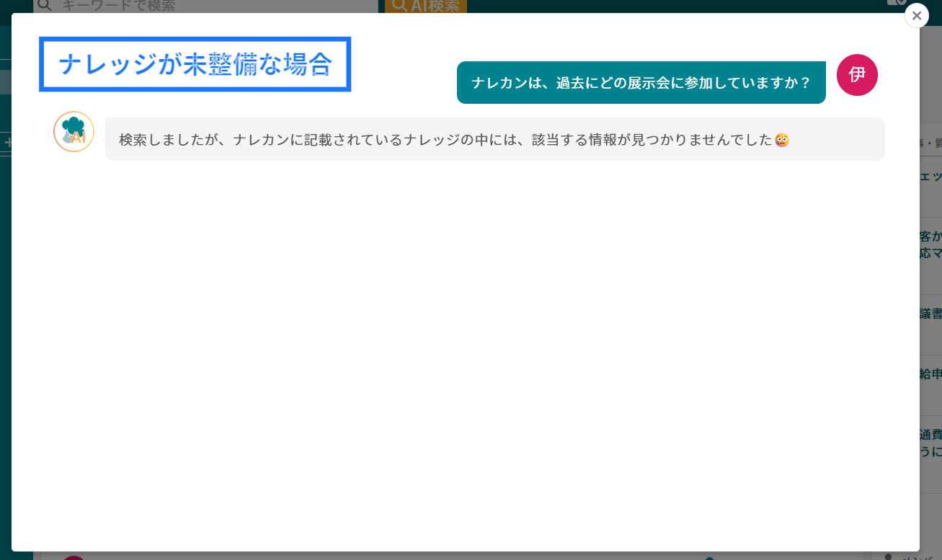The image size is (942, 560).
Task: Click the キーワードで検索 search field
Action: coord(206,6)
